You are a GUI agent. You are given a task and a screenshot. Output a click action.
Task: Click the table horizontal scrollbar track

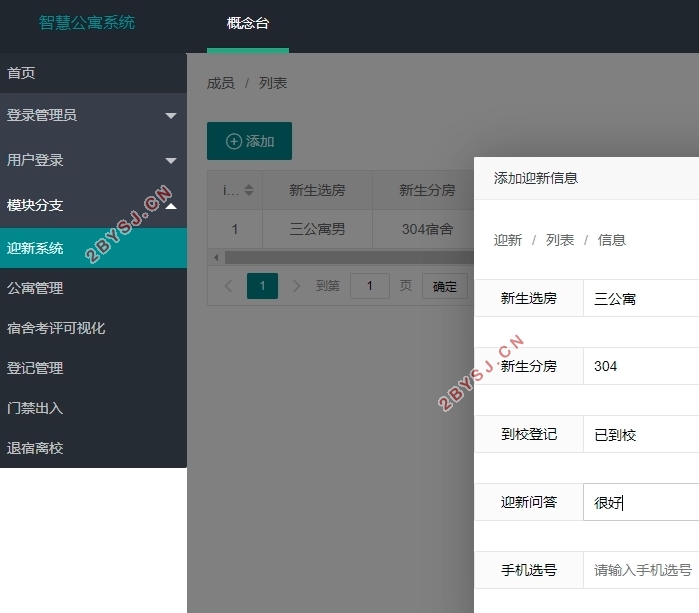click(x=349, y=257)
